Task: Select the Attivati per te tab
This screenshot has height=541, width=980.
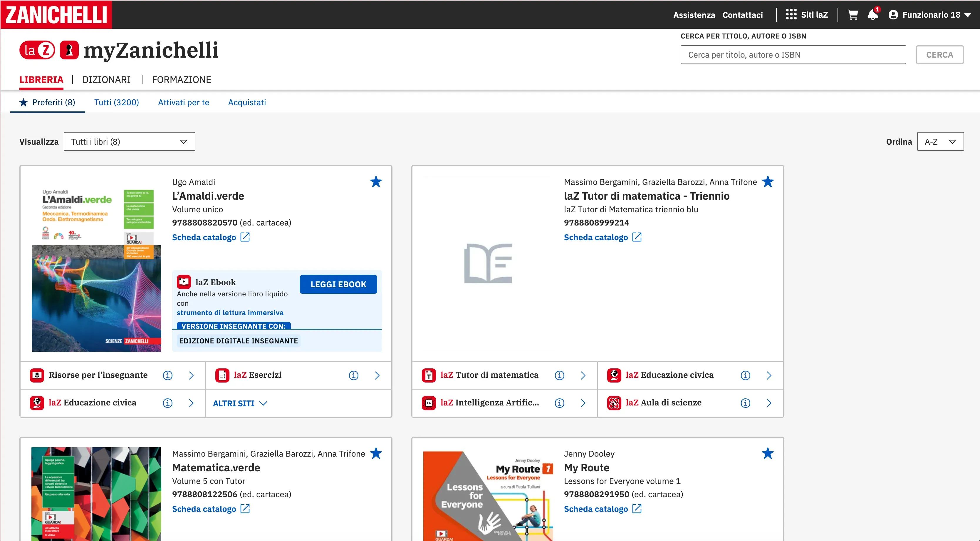Action: [183, 102]
